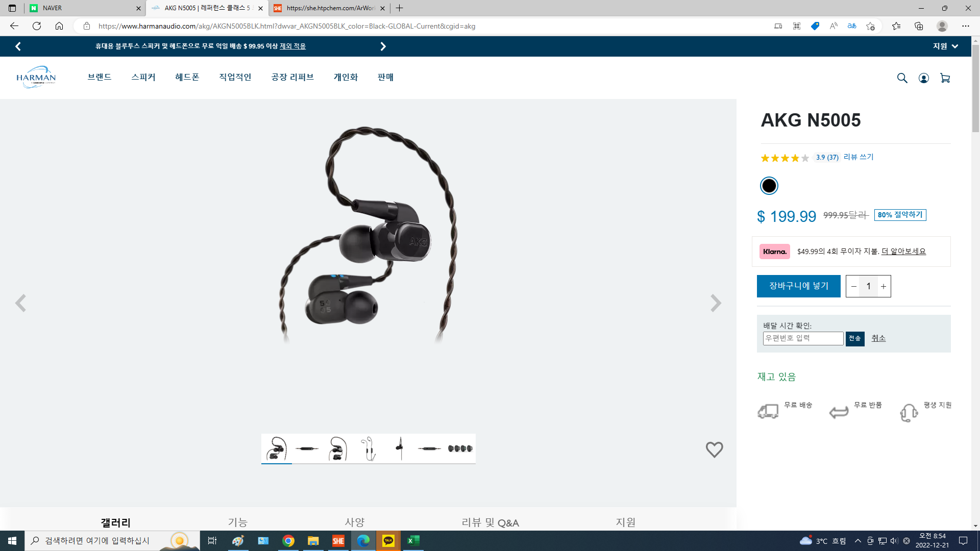
Task: Show previous promo banner message
Action: [x=18, y=46]
